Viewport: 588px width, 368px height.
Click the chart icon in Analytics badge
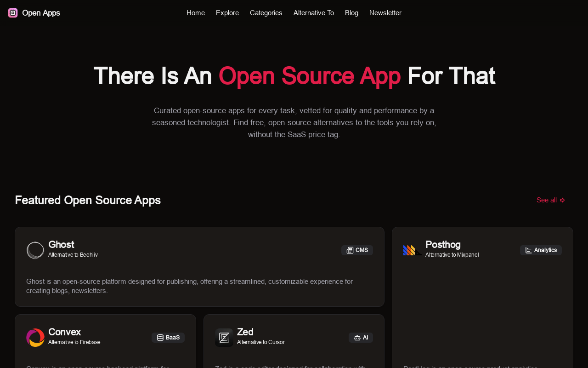(x=529, y=250)
